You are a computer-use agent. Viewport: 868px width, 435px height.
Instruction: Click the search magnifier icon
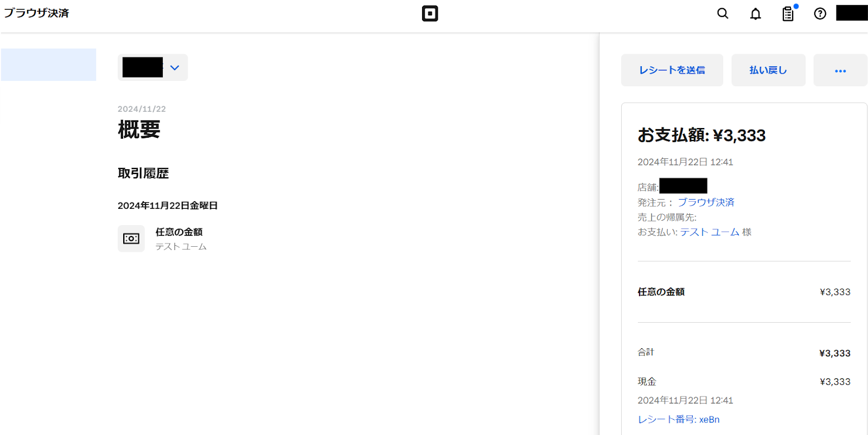point(723,14)
